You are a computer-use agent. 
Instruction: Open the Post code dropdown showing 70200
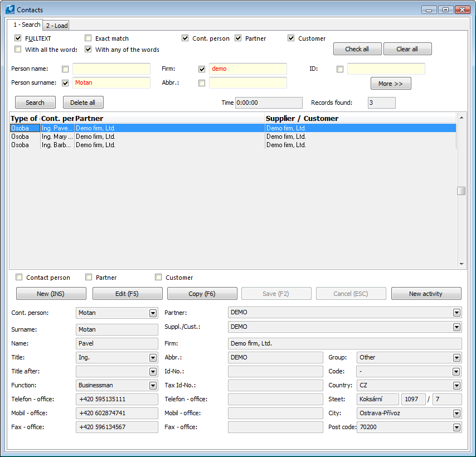click(x=456, y=427)
